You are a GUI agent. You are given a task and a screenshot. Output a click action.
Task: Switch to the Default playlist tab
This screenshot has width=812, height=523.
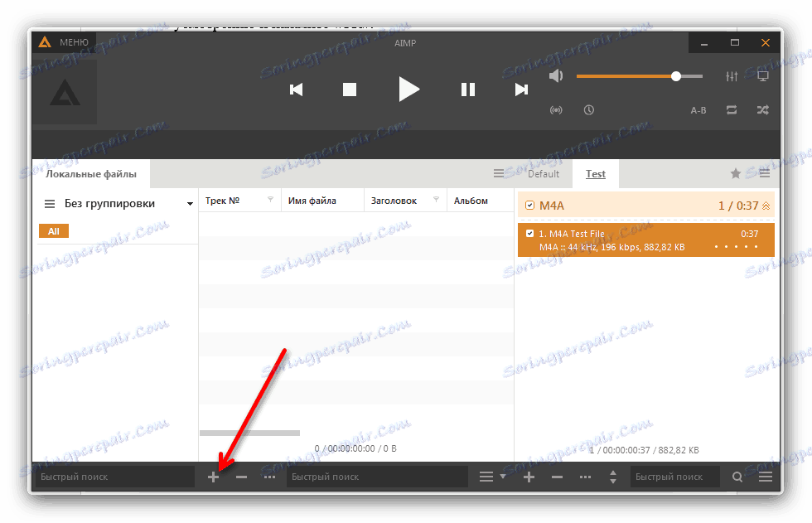click(x=544, y=174)
